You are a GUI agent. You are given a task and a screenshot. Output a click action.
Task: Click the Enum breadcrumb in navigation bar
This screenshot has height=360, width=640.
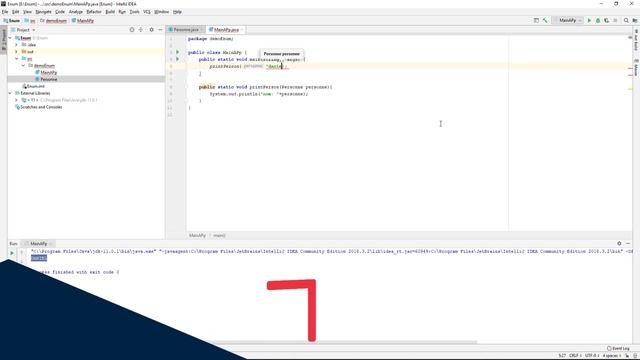[12, 20]
